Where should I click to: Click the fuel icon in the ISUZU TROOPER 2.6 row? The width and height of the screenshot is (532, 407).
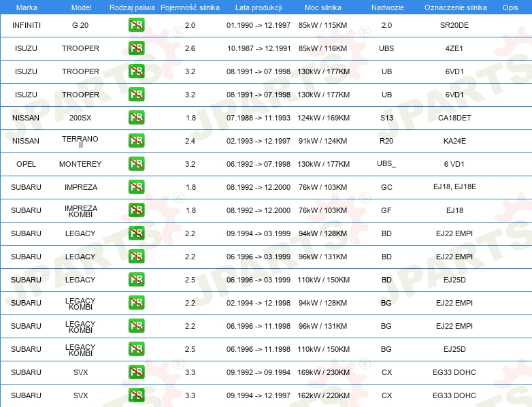point(136,48)
